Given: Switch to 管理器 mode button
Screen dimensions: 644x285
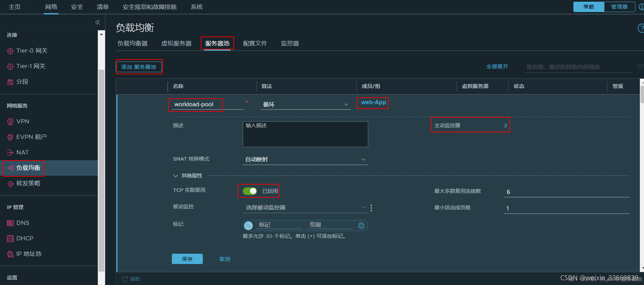Looking at the screenshot, I should click(619, 7).
